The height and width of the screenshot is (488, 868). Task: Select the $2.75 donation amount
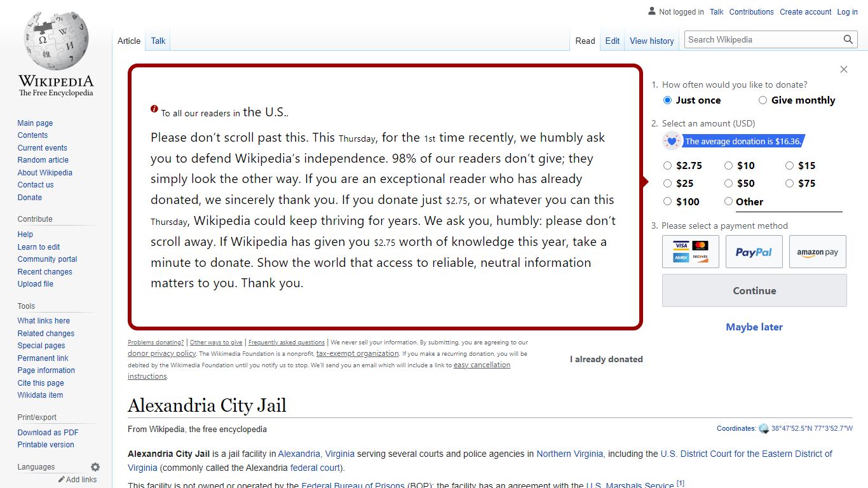tap(667, 166)
